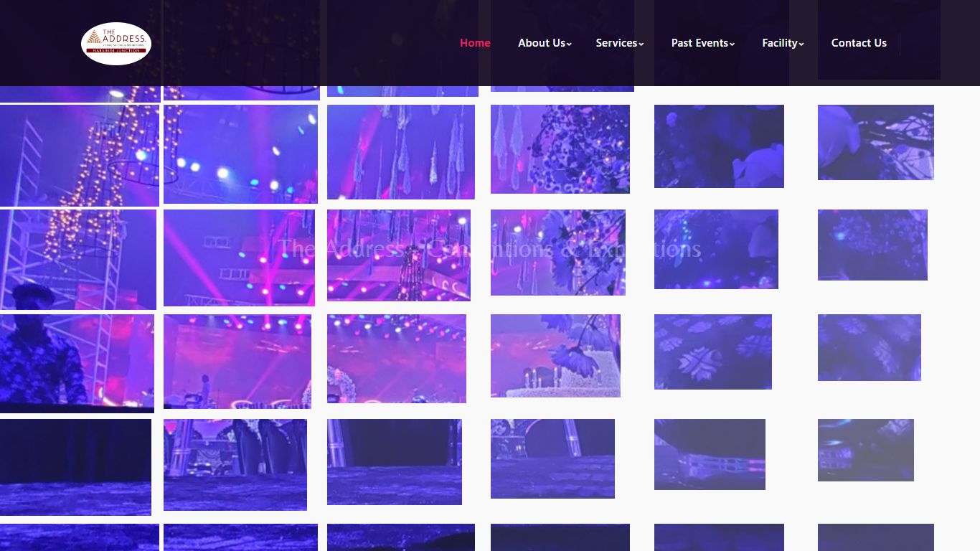Open the tile with dark flower bouquet silhouette
Screen dimensions: 980x551
pyautogui.click(x=560, y=149)
